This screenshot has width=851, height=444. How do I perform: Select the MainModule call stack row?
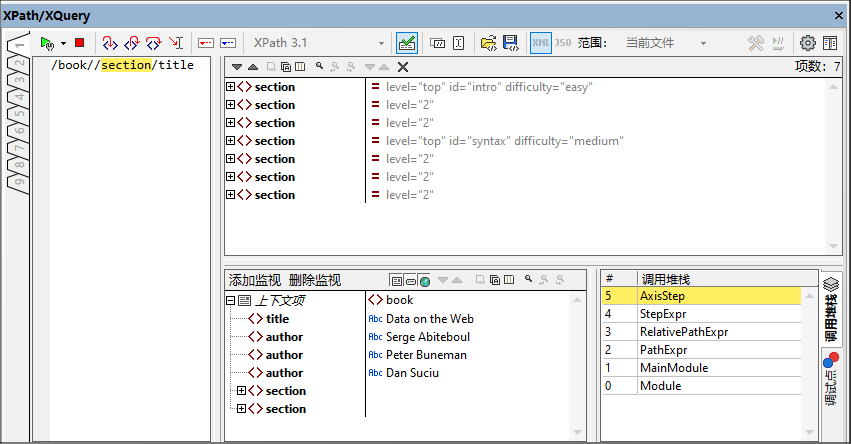click(x=701, y=367)
